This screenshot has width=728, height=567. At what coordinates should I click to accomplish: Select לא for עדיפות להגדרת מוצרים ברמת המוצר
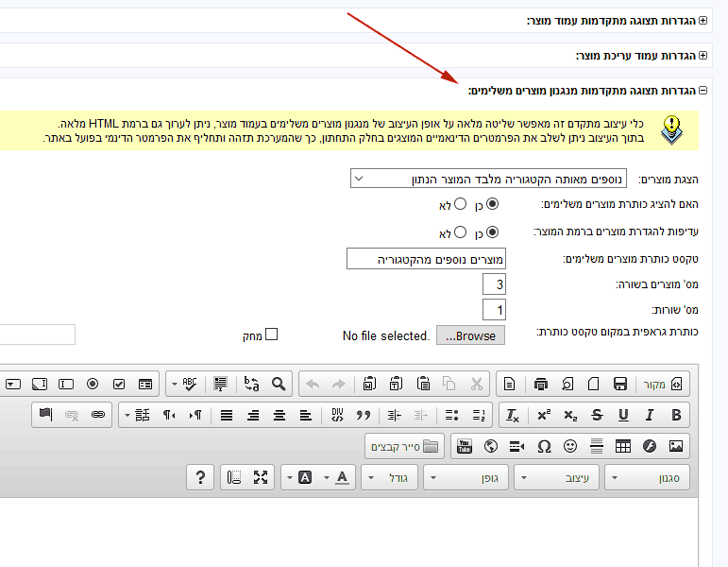(460, 232)
